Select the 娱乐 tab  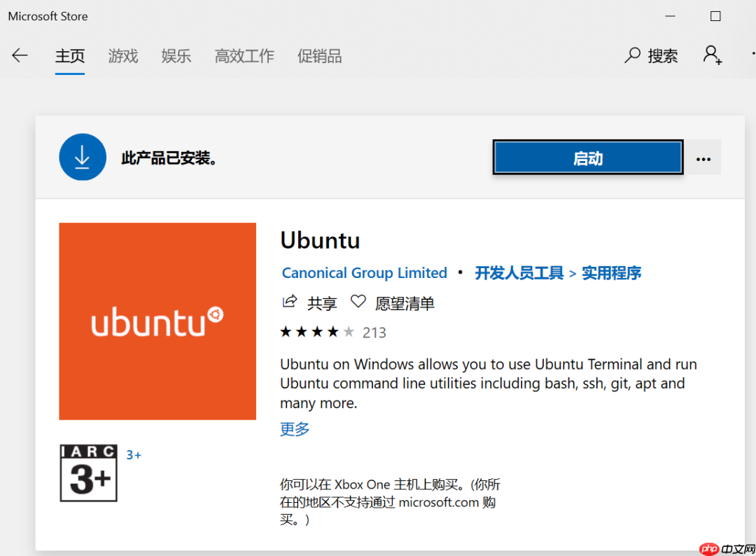176,56
